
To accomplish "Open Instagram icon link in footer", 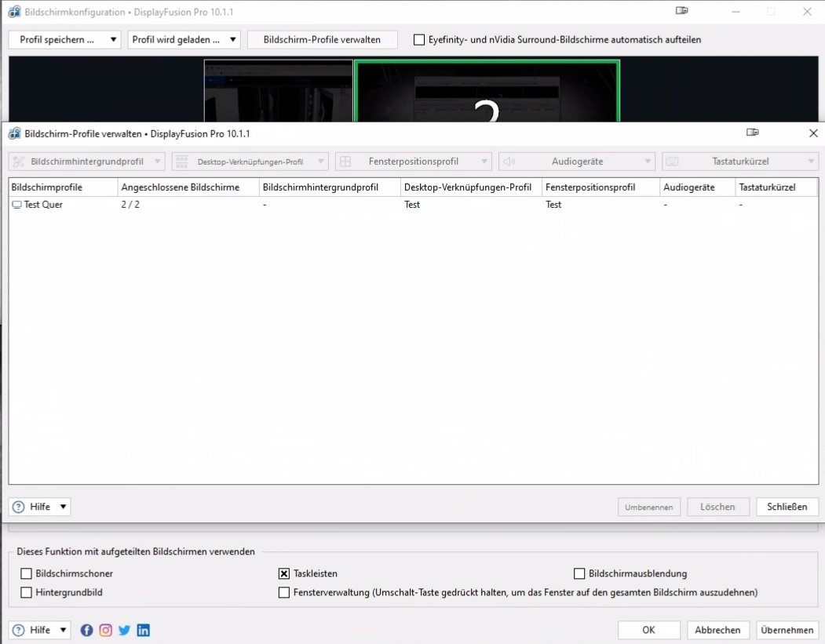I will 106,630.
